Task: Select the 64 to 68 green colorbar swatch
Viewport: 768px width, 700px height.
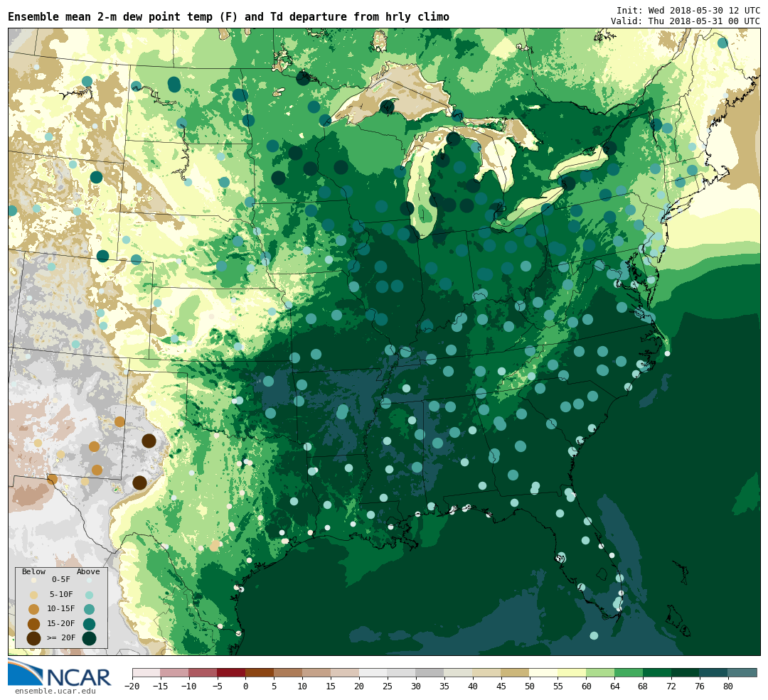Action: (629, 672)
